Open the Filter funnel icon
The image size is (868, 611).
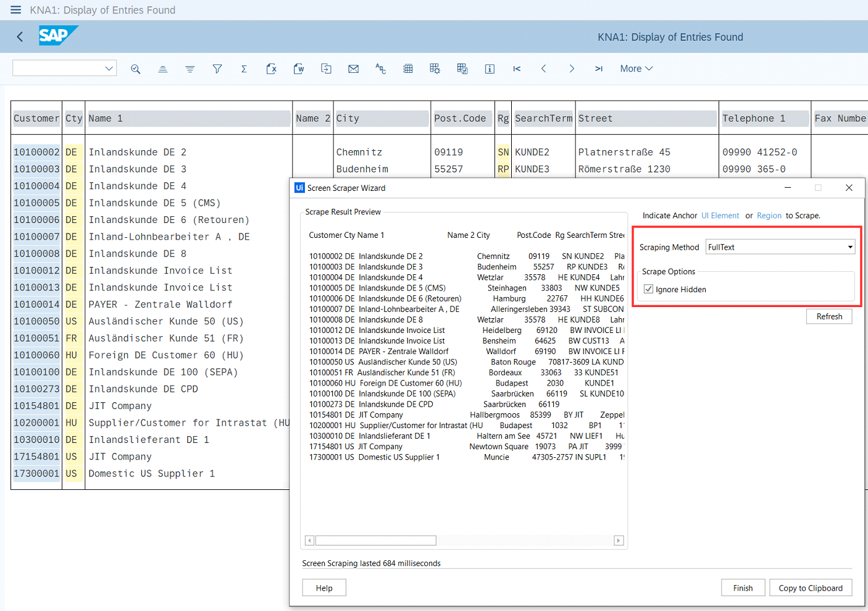(217, 69)
